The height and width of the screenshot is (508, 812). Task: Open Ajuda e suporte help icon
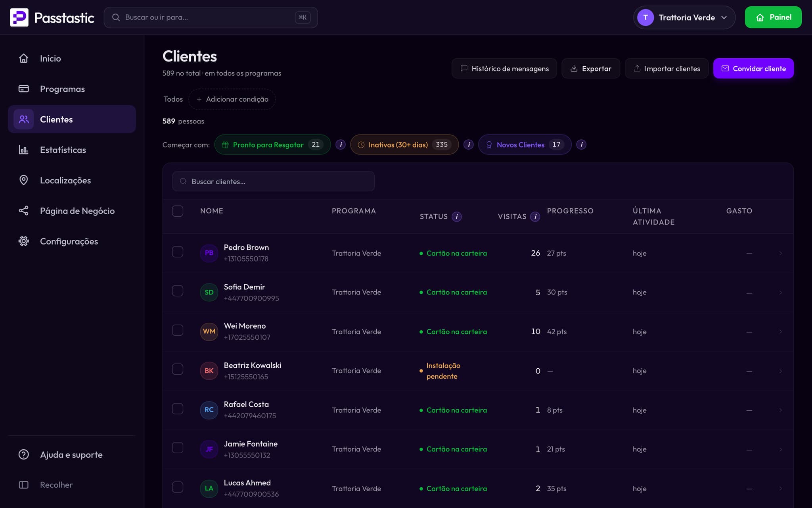24,454
